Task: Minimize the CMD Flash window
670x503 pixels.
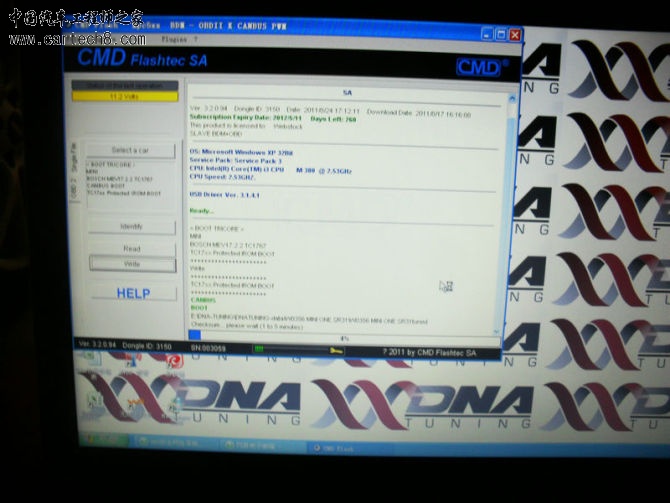Action: click(487, 34)
